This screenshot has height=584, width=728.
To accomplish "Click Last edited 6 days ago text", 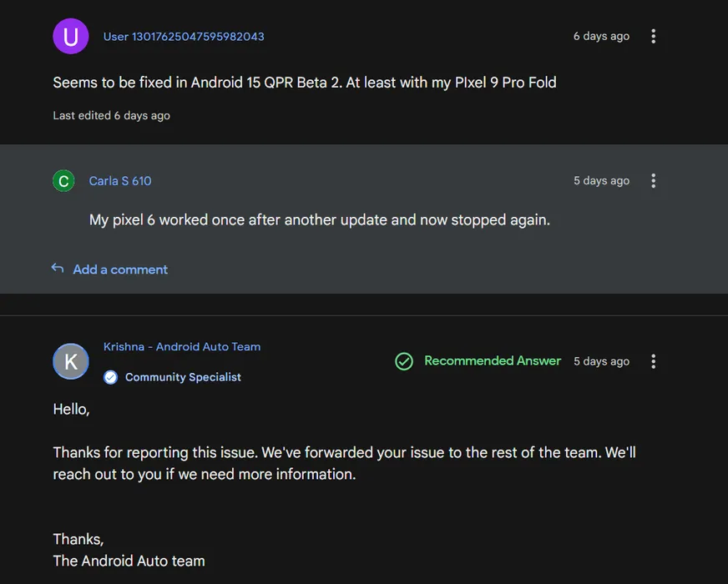I will (x=111, y=115).
